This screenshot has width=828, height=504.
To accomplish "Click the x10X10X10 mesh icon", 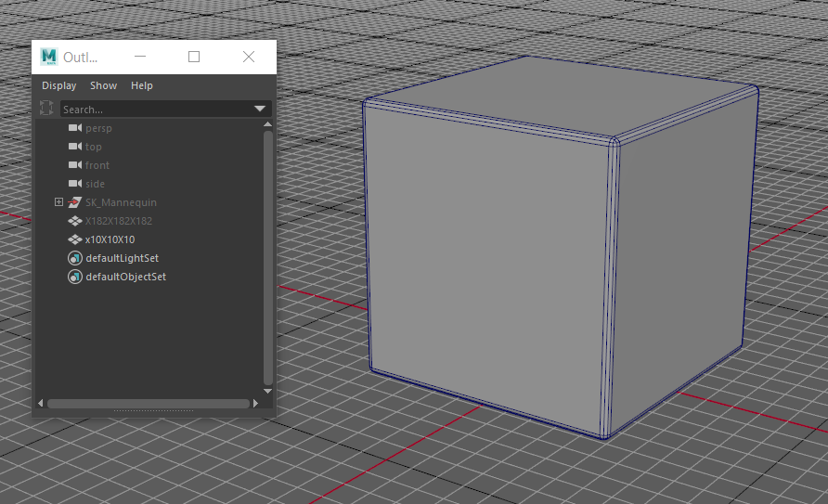I will [75, 239].
